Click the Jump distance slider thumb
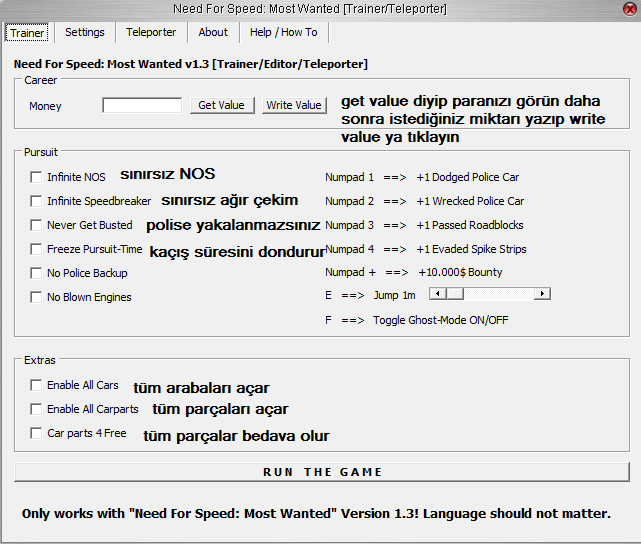 click(x=455, y=294)
